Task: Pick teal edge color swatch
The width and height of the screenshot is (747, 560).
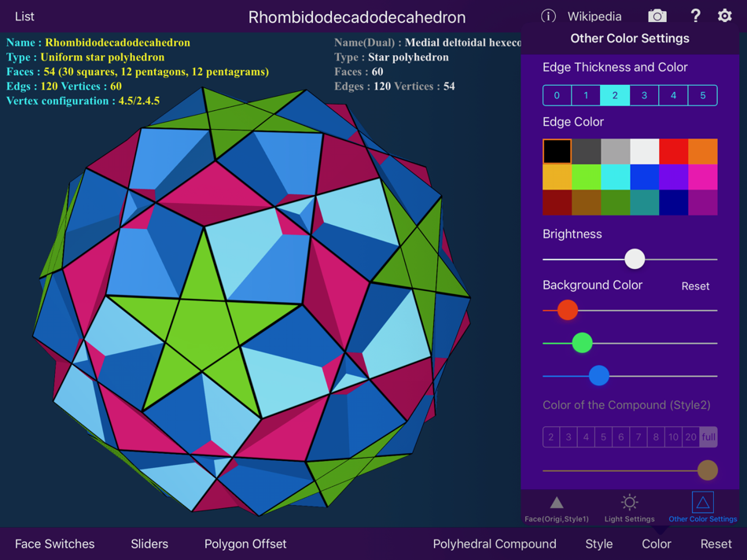Action: pyautogui.click(x=645, y=203)
